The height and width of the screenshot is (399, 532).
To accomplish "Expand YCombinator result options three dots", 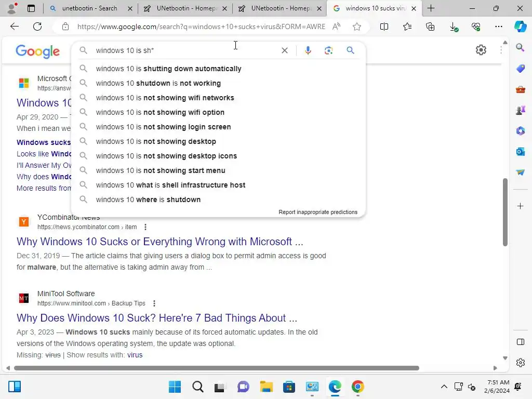I will (145, 227).
